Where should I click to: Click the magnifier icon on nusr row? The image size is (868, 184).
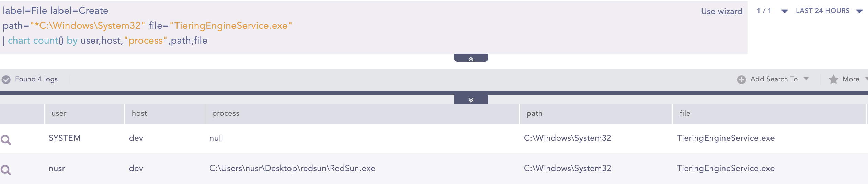[6, 170]
